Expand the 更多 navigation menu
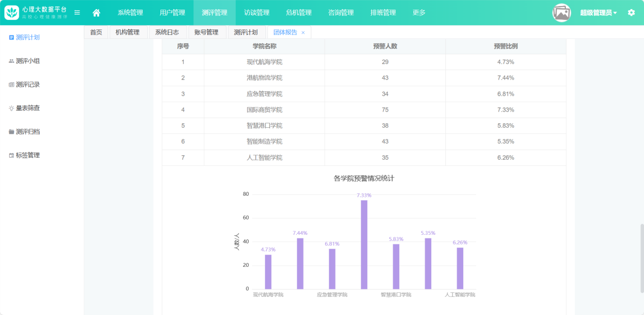 [x=419, y=13]
